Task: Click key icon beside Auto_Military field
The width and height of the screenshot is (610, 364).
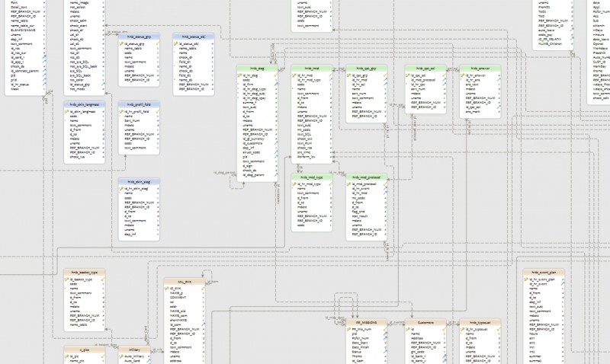Action: (x=121, y=356)
